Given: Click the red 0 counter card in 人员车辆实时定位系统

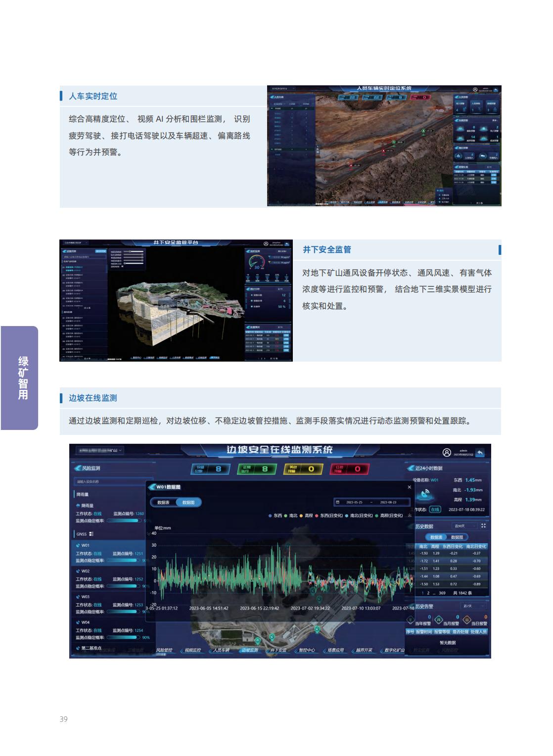Looking at the screenshot, I should click(x=420, y=97).
